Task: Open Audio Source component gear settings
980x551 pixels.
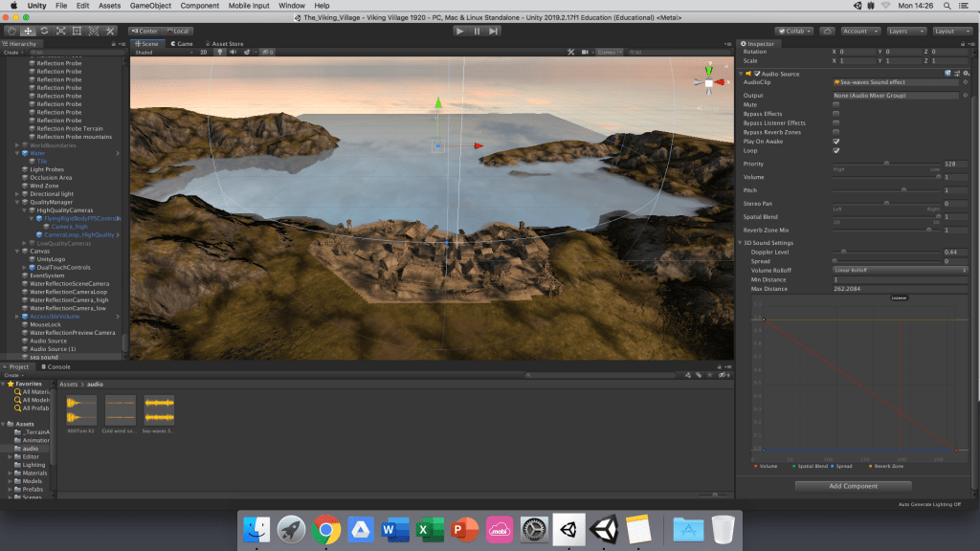Action: 964,73
